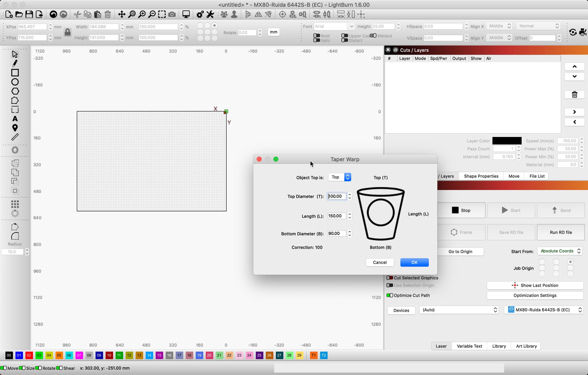Open the MX80-Ruida device selector dropdown

[x=544, y=310]
